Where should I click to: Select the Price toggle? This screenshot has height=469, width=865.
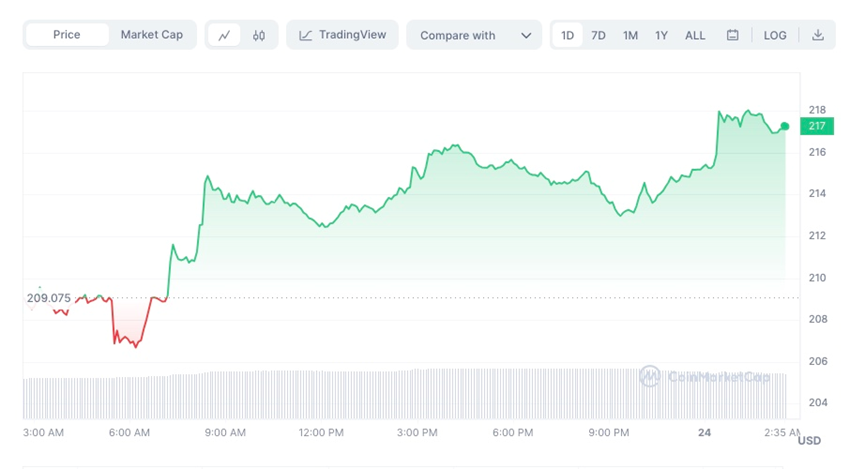click(x=67, y=35)
